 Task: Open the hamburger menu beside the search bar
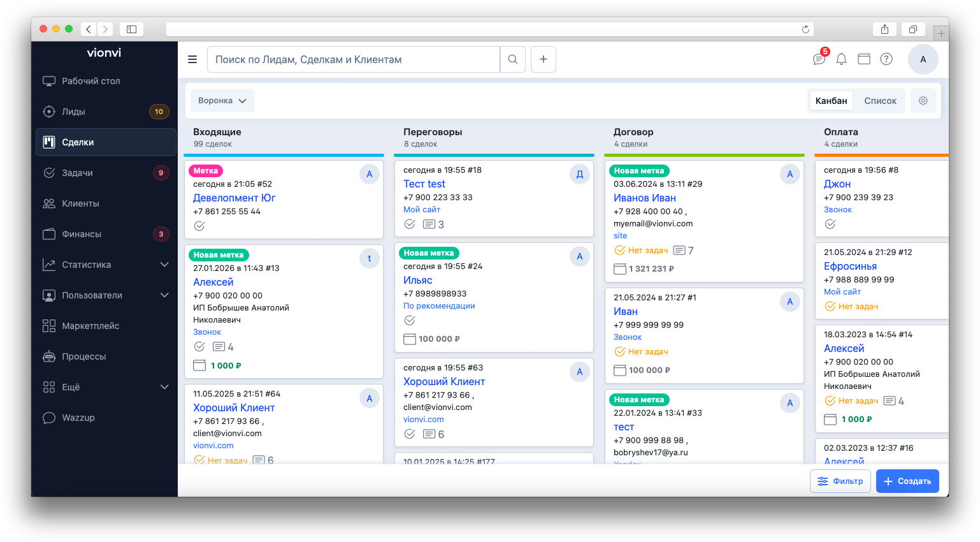click(192, 59)
